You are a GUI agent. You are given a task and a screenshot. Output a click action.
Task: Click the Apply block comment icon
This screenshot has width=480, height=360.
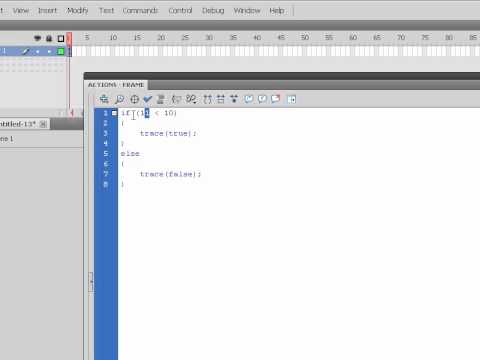pyautogui.click(x=249, y=99)
